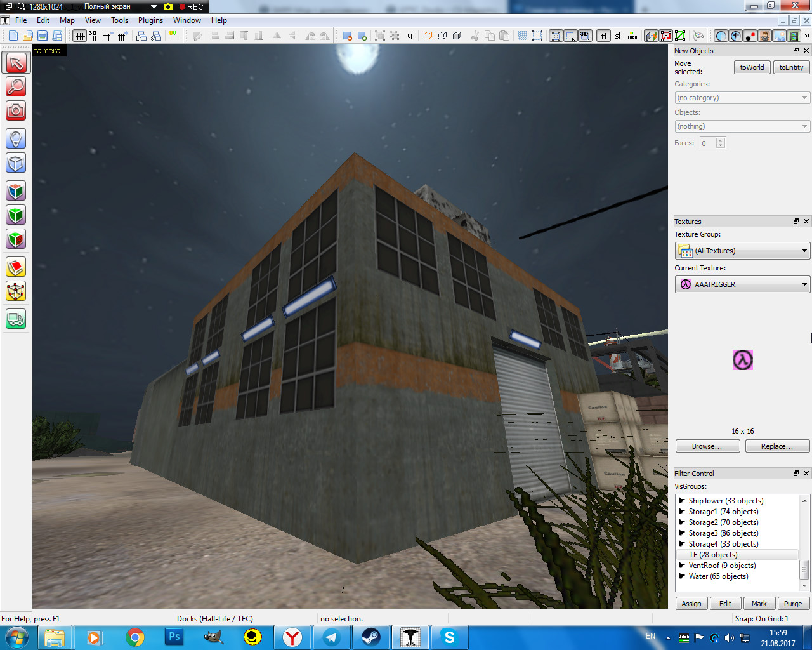The image size is (812, 650).
Task: Click the VisGroups scrollbar up arrow
Action: click(804, 501)
